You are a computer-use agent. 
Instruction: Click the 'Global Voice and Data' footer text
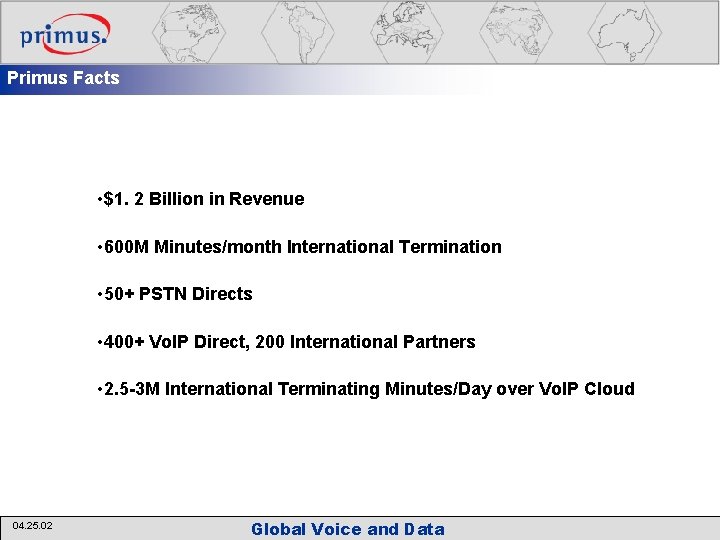tap(348, 529)
